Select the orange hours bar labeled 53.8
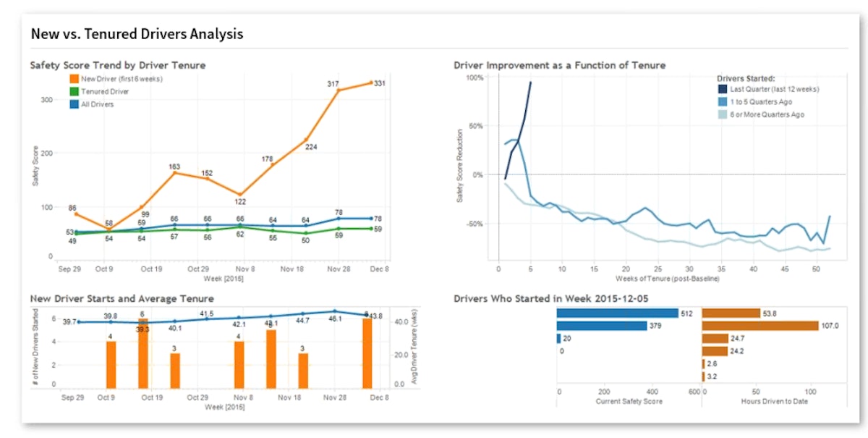The width and height of the screenshot is (868, 438). [731, 313]
